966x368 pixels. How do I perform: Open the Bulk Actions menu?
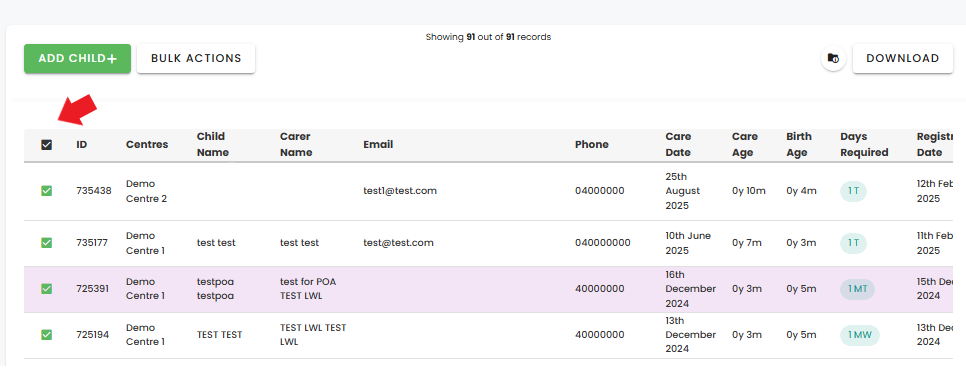196,59
